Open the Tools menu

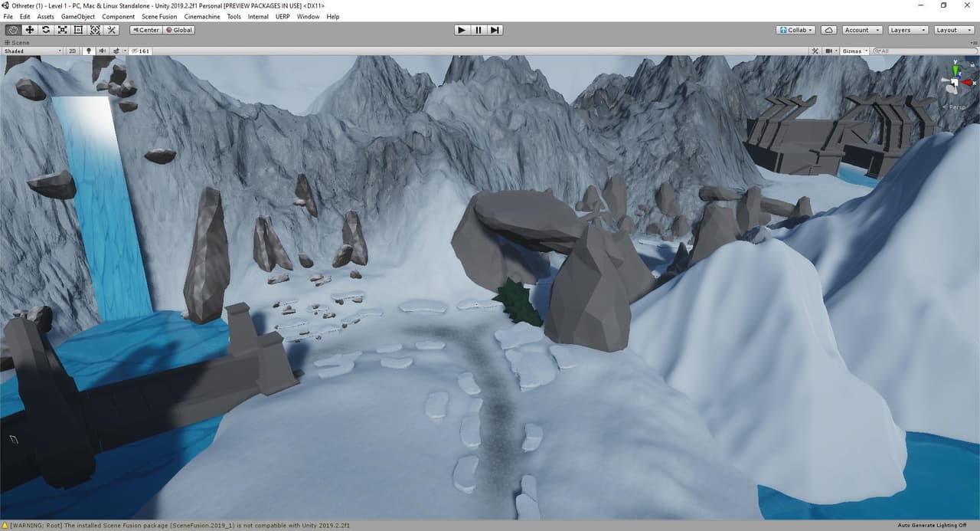click(x=234, y=16)
